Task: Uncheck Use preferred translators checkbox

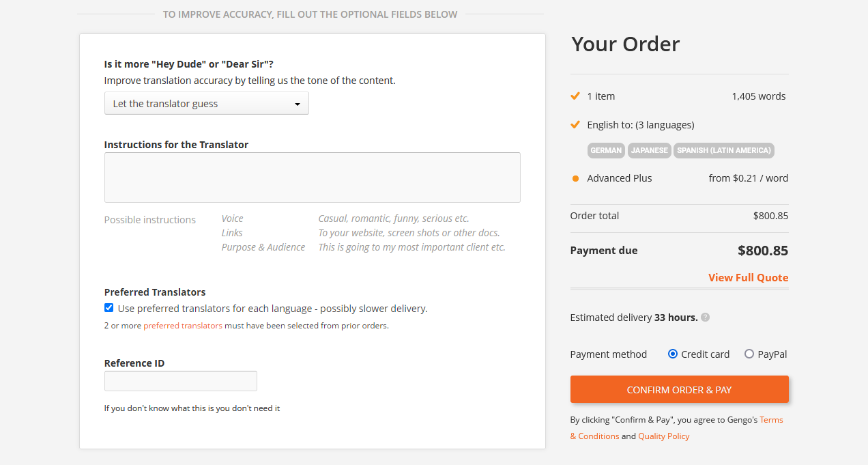Action: tap(109, 308)
